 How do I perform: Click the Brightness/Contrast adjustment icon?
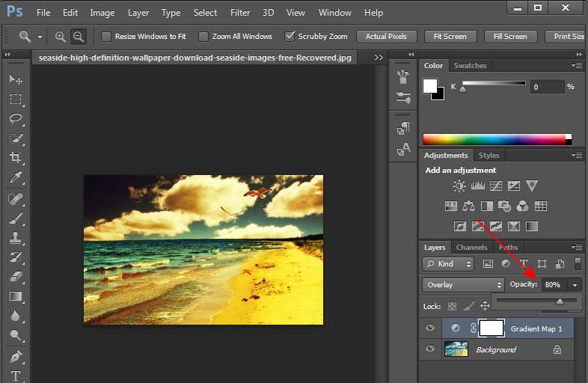point(459,186)
